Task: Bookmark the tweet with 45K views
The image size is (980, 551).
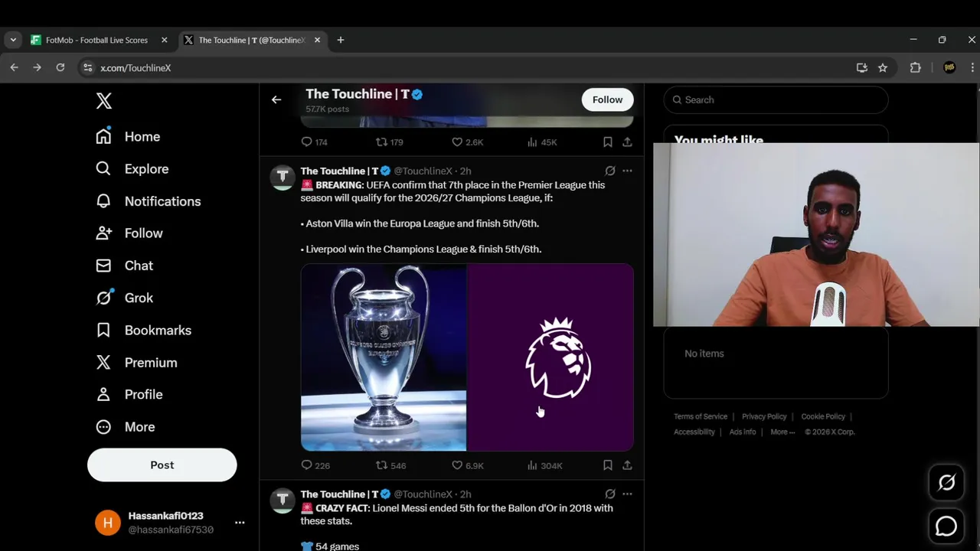Action: [607, 142]
